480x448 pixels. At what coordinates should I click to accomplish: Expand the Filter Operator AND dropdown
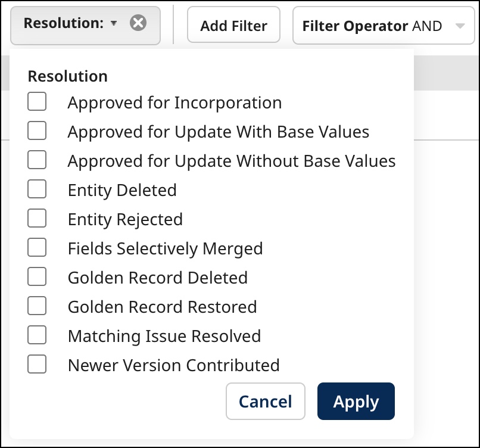pyautogui.click(x=384, y=26)
